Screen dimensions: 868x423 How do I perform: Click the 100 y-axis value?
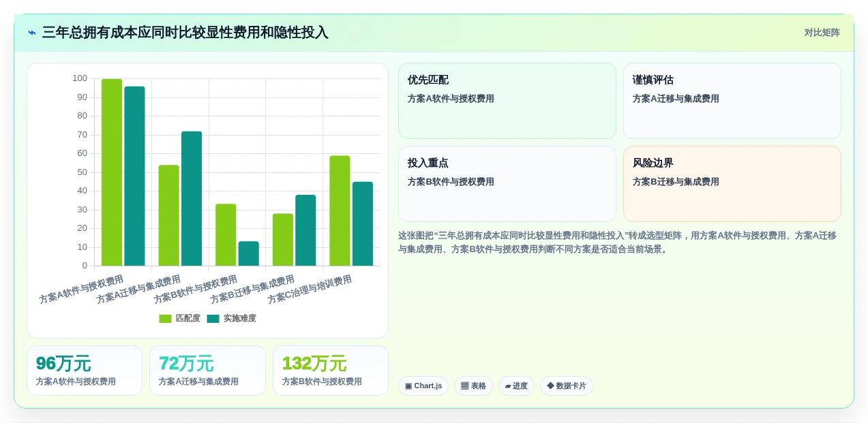click(x=80, y=78)
